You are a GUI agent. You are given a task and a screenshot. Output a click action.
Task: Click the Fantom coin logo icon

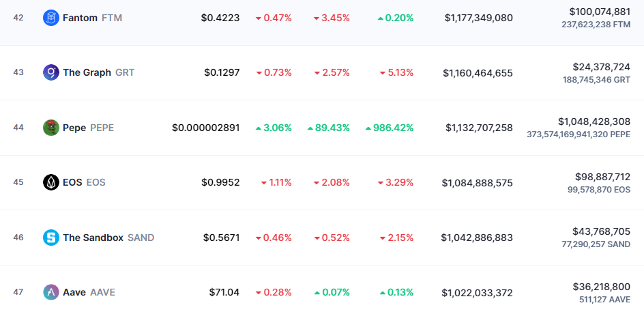coord(50,18)
